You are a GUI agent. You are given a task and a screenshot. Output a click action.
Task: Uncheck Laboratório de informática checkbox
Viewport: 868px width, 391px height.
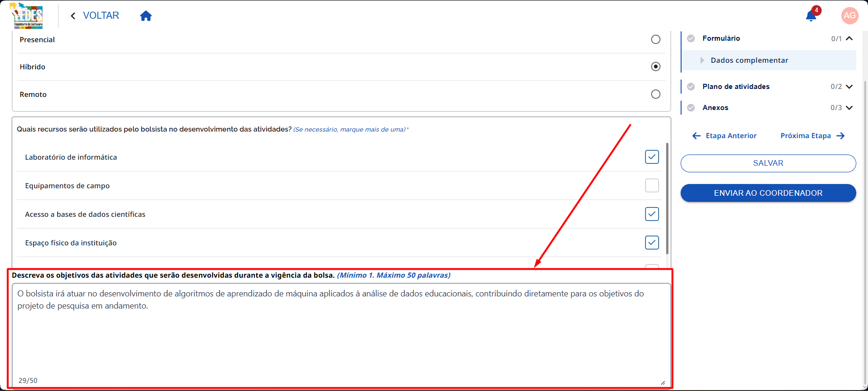click(x=652, y=157)
